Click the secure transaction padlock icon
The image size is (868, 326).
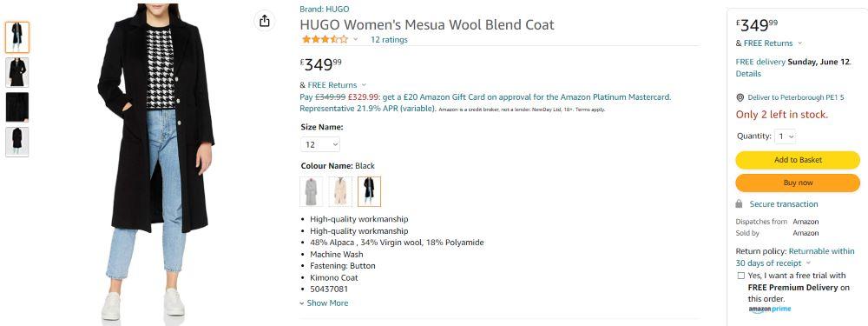739,204
